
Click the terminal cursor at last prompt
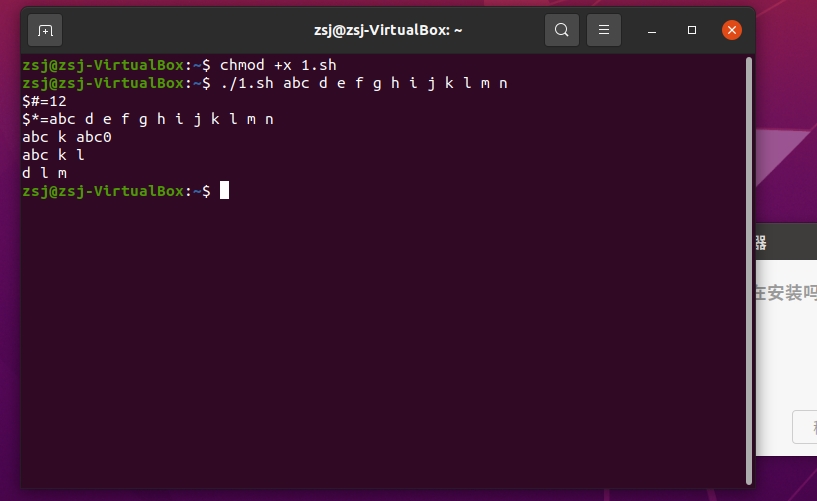[x=225, y=191]
